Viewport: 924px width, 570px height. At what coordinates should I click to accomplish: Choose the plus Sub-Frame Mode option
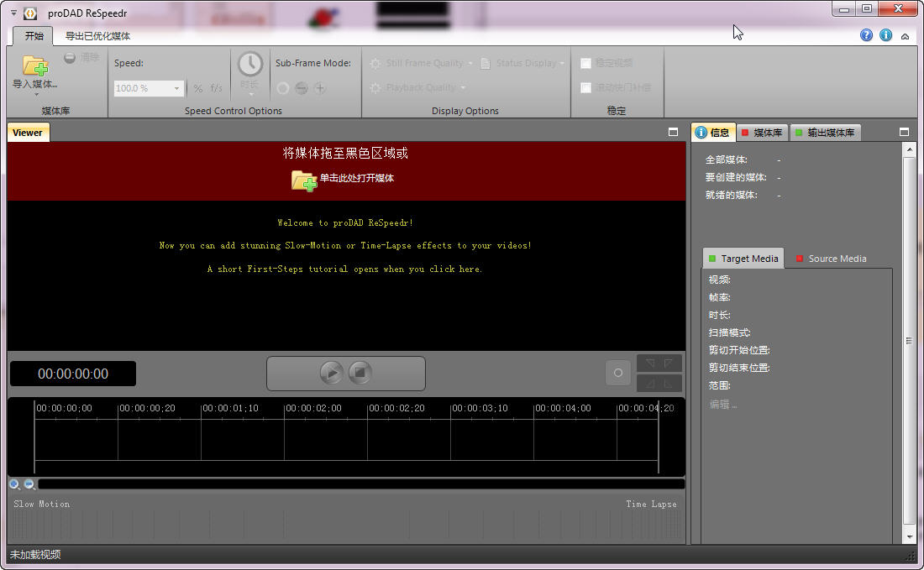[320, 88]
